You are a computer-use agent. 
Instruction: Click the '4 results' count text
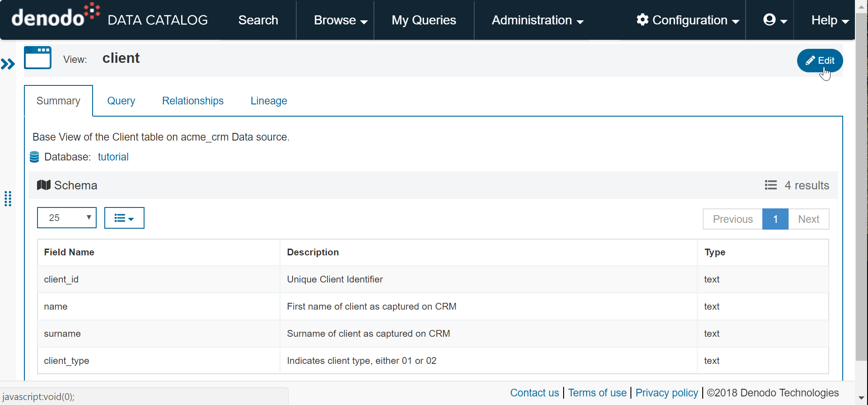tap(807, 185)
